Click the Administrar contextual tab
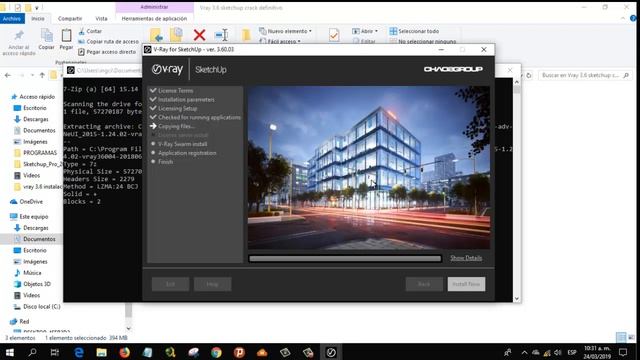Screen dimensions: 640x360 tap(154, 7)
